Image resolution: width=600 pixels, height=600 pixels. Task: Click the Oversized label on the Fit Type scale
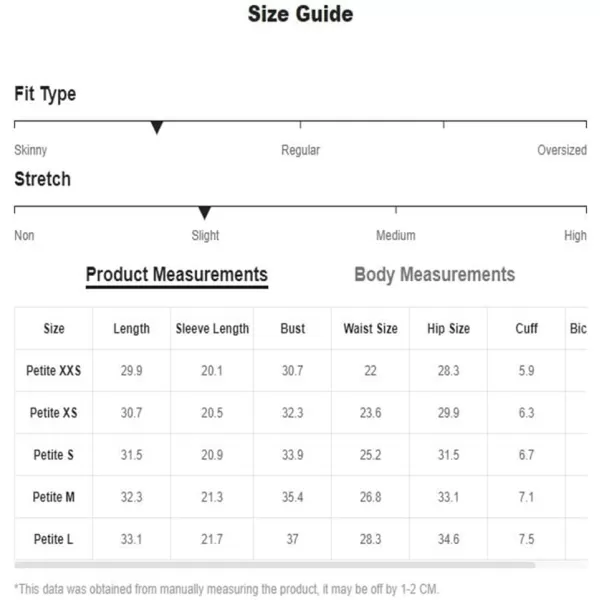562,150
